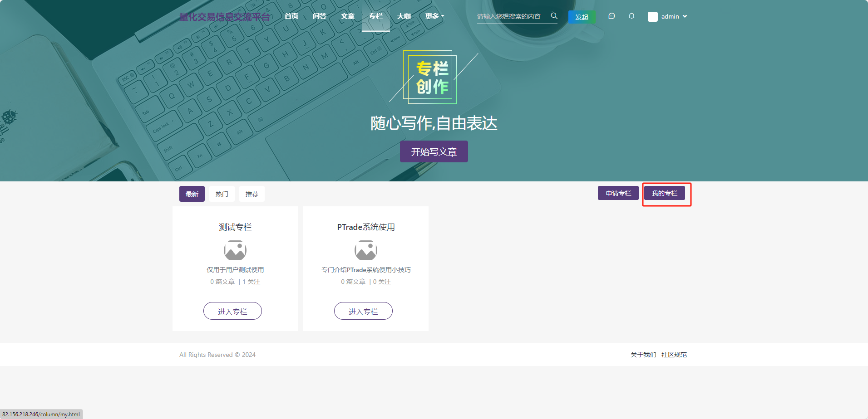This screenshot has width=868, height=419.
Task: Open 我的专栏 button
Action: click(x=665, y=193)
